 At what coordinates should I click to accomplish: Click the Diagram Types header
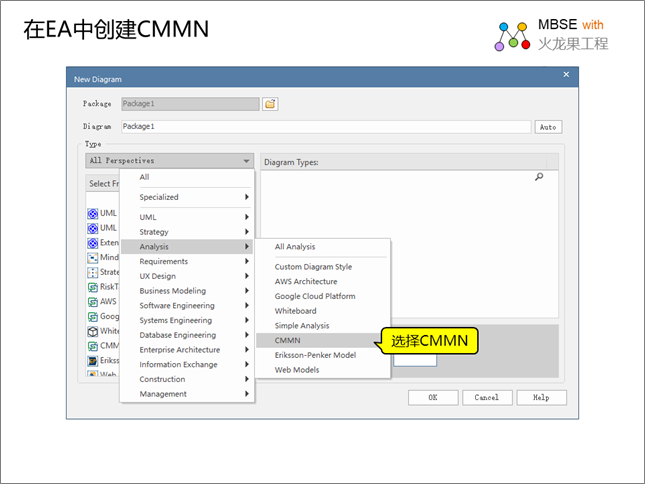click(409, 162)
